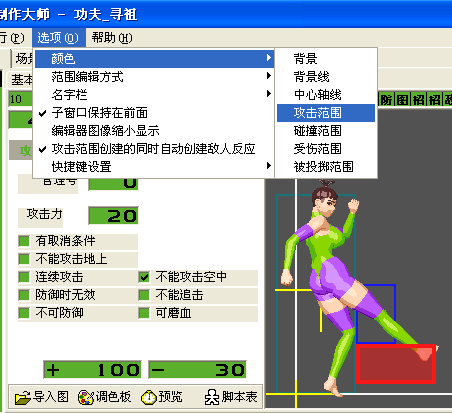Click the 导入图 folder icon
This screenshot has height=413, width=452.
pos(23,397)
